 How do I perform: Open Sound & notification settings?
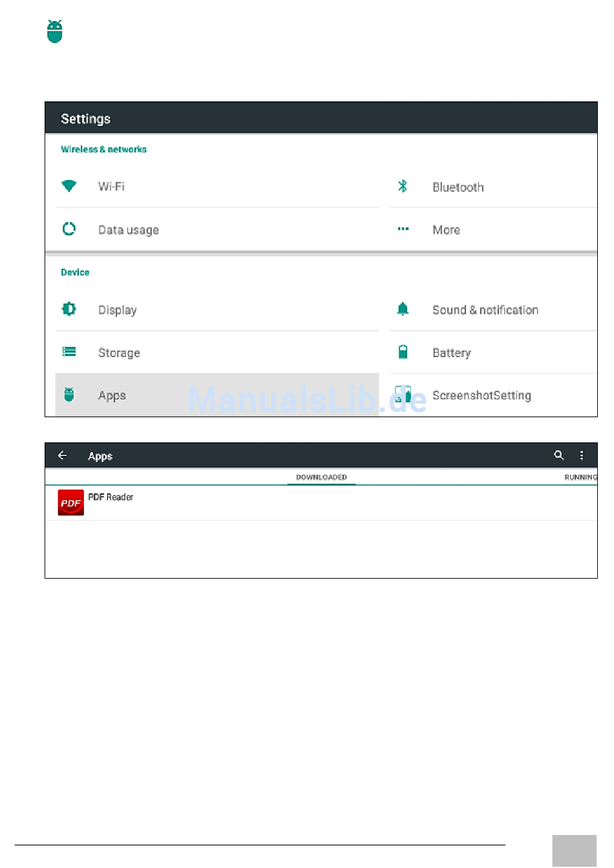485,310
